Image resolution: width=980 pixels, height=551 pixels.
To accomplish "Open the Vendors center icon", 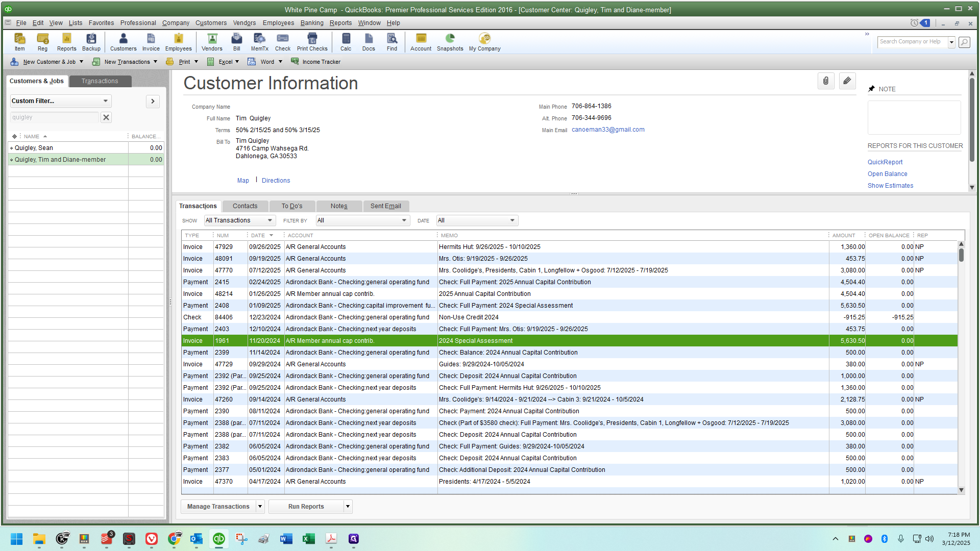I will pyautogui.click(x=212, y=42).
